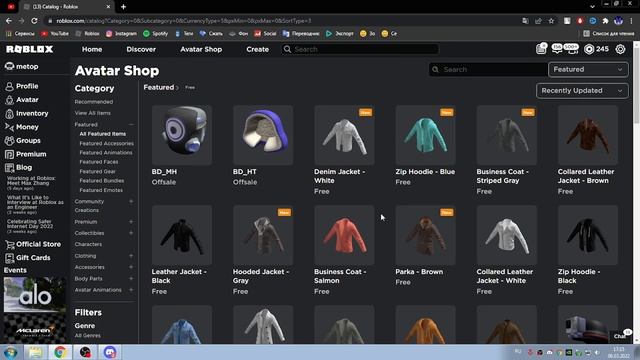640x360 pixels.
Task: Click the browser address bar
Action: (282, 21)
